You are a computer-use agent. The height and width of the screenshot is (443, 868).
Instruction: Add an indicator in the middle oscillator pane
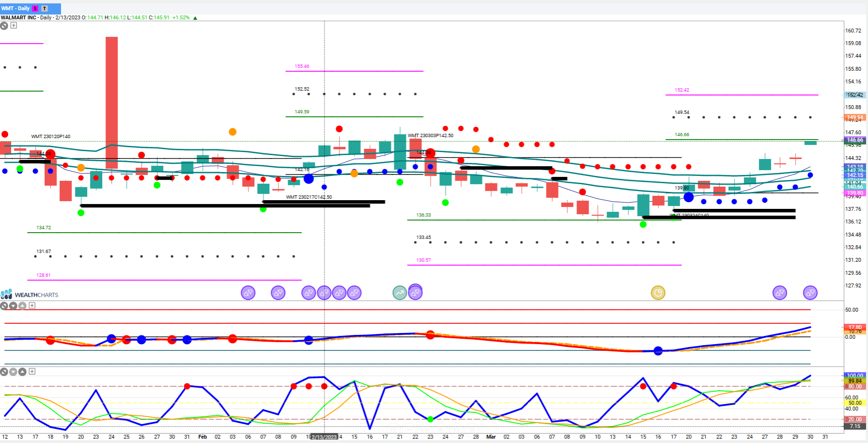(32, 305)
